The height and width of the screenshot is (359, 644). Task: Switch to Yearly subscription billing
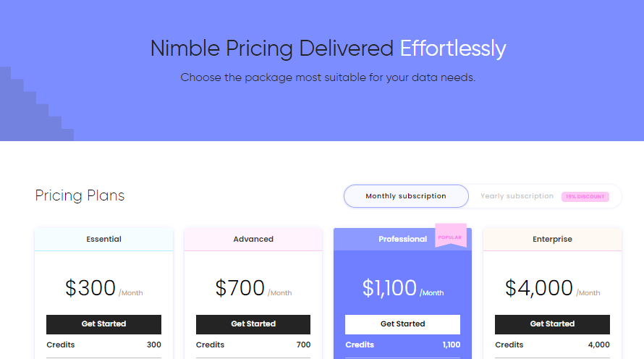(x=517, y=196)
